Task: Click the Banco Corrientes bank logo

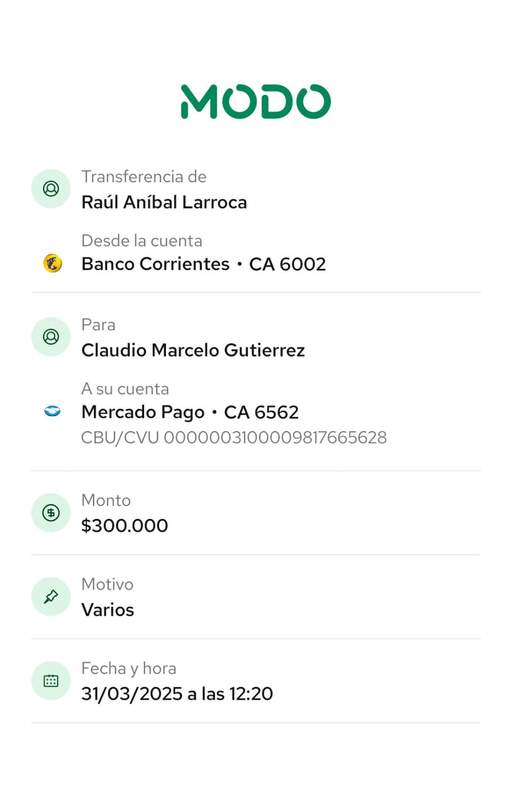Action: pyautogui.click(x=52, y=263)
